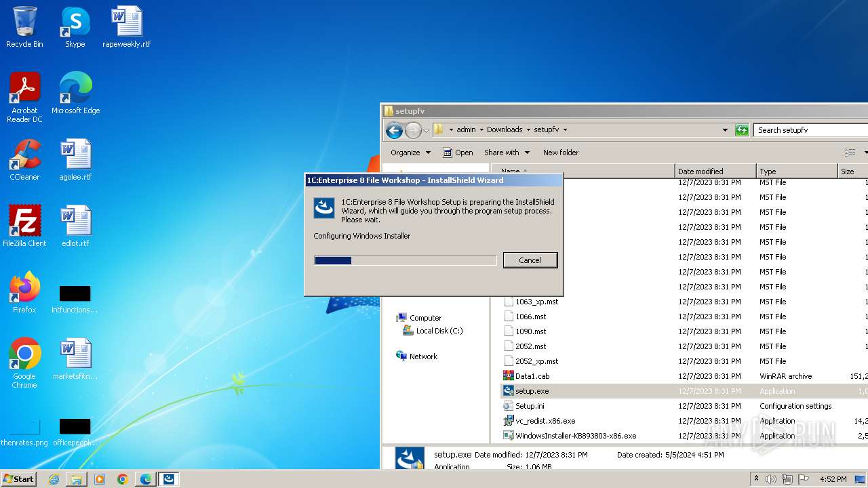
Task: Select the officepeopl... desktop file
Action: click(x=75, y=431)
